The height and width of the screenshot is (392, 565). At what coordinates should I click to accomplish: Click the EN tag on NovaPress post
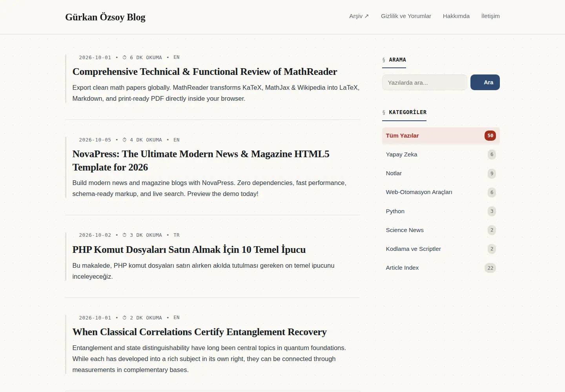coord(177,140)
